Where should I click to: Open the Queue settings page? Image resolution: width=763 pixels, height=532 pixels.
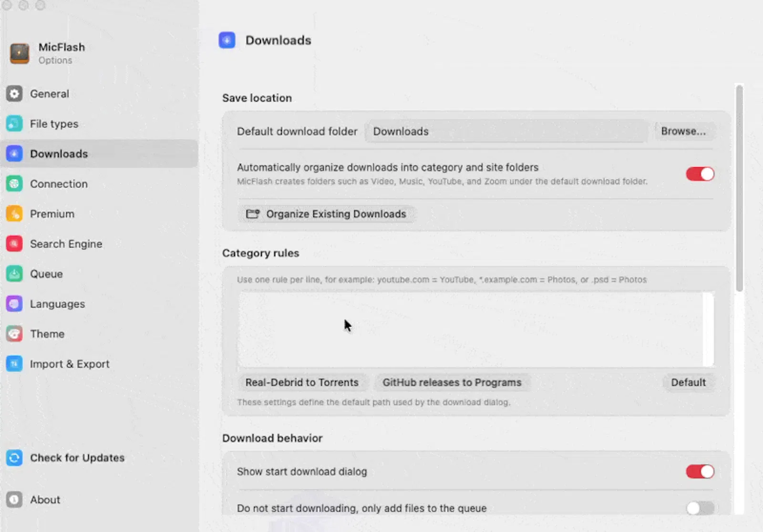click(x=46, y=274)
